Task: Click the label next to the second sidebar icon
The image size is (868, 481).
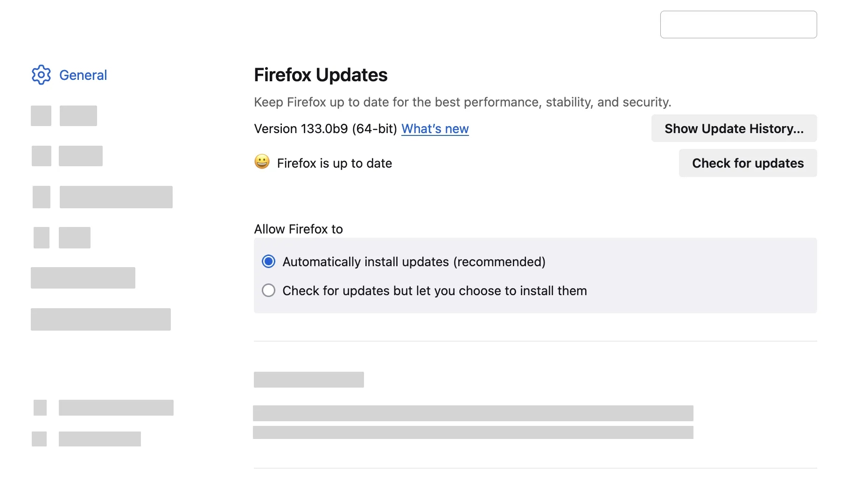Action: click(80, 156)
